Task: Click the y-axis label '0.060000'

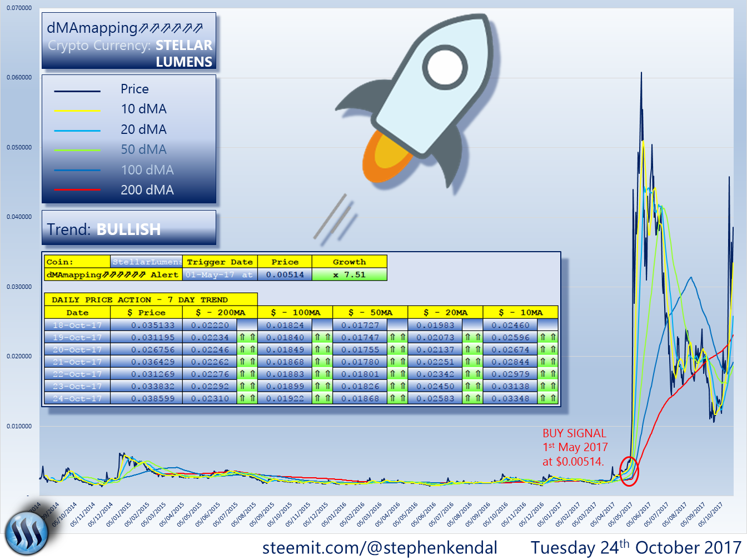Action: coord(19,77)
